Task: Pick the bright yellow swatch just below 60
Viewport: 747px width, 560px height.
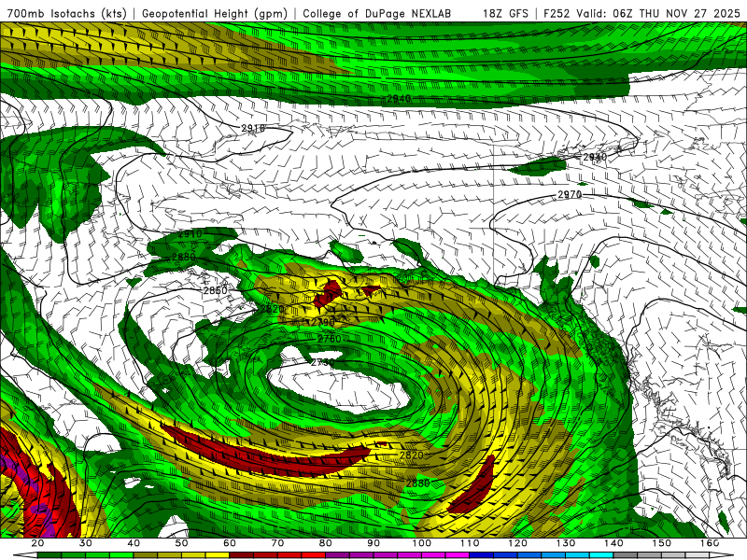Action: 218,555
